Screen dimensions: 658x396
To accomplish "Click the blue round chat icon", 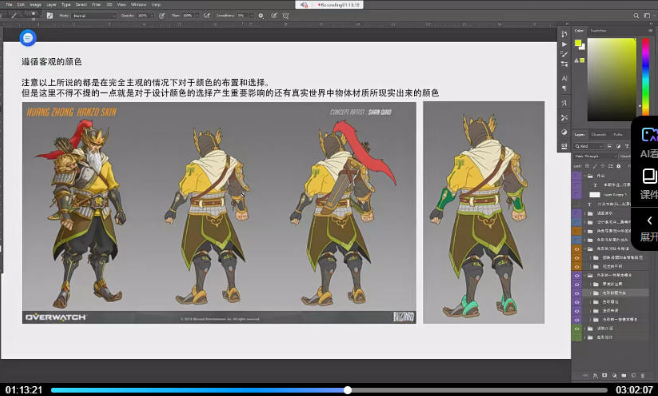I will [28, 38].
